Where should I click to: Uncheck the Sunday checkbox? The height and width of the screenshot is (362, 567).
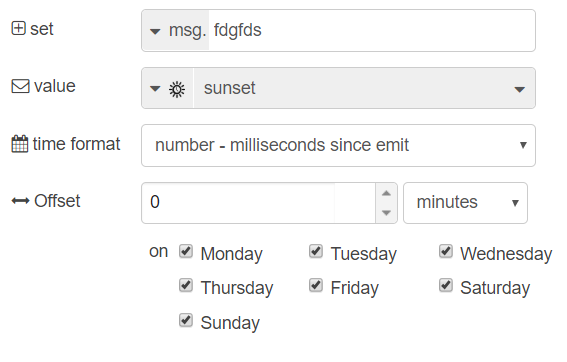pyautogui.click(x=186, y=320)
